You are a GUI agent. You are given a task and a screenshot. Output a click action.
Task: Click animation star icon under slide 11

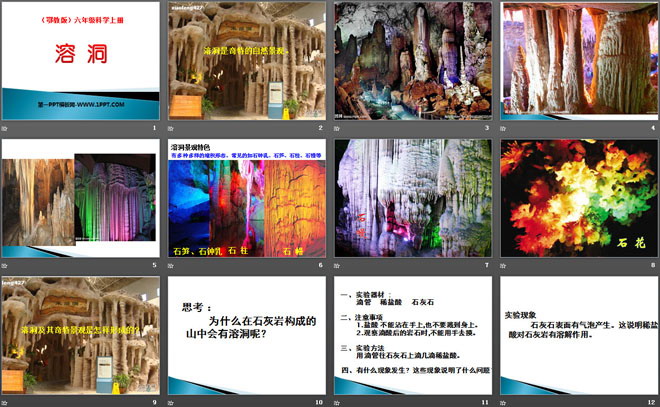337,403
